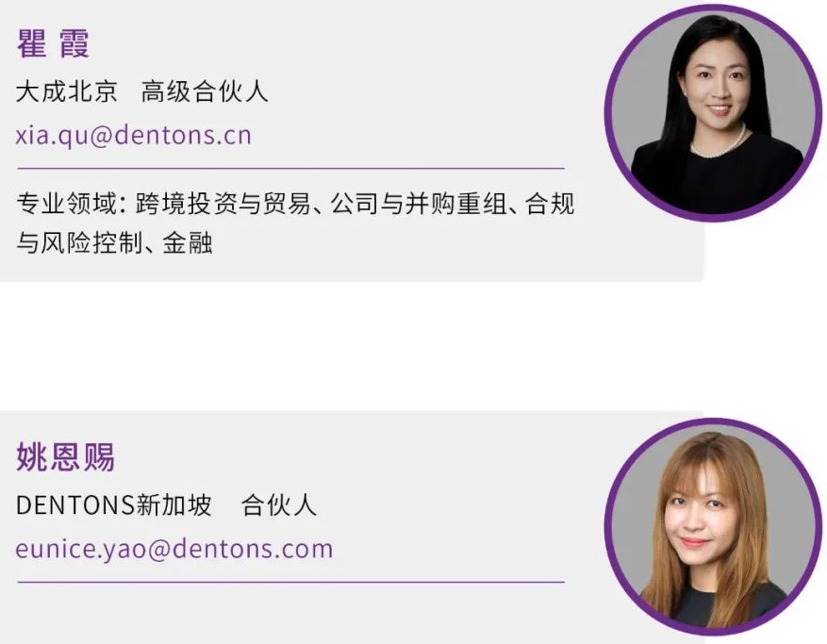Click the 跨境投资与贸易 practice area text
The height and width of the screenshot is (644, 827).
point(223,204)
